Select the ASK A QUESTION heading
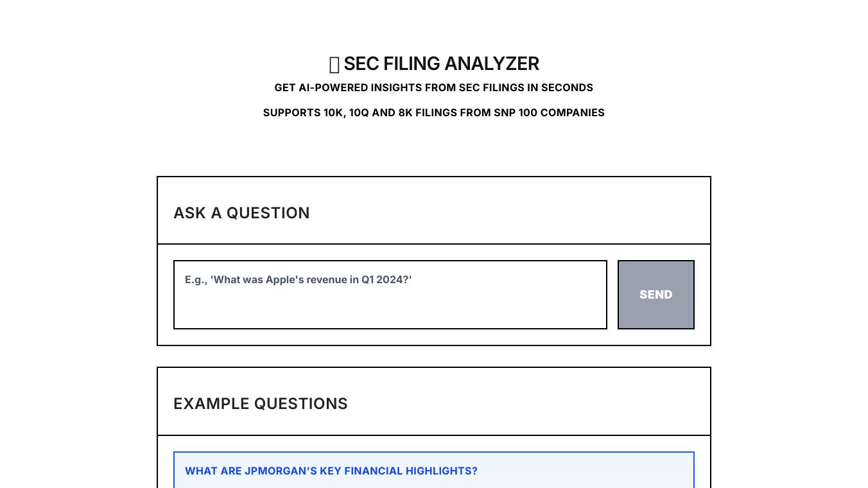 pos(241,213)
